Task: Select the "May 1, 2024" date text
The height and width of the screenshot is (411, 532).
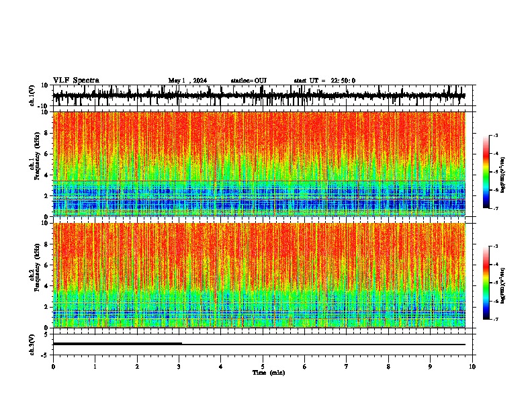Action: coord(187,81)
